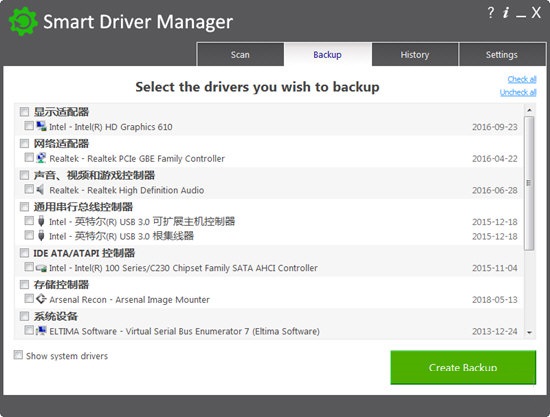Click the Uncheck all link

click(518, 92)
